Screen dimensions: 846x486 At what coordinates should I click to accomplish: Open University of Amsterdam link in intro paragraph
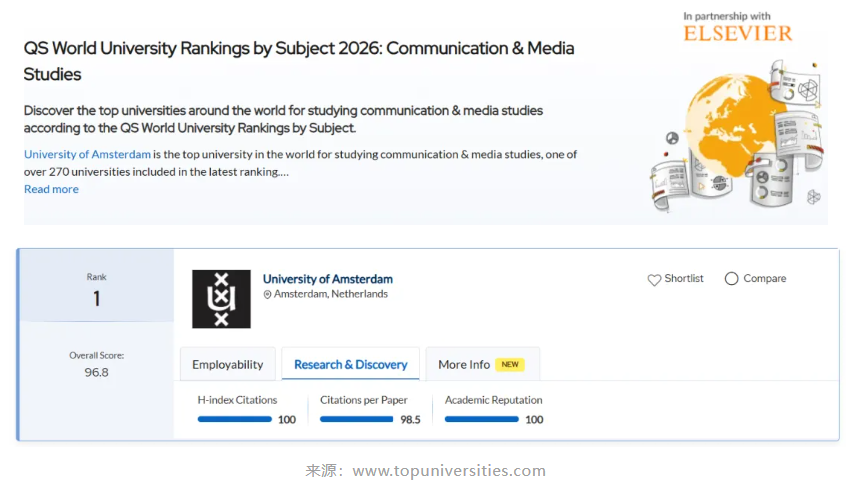pyautogui.click(x=87, y=155)
